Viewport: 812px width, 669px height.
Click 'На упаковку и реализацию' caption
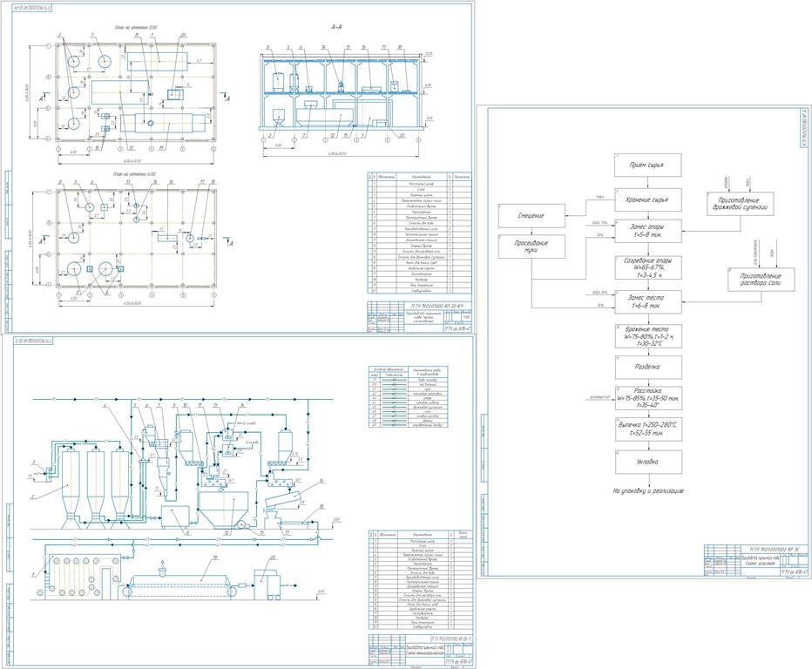pyautogui.click(x=648, y=491)
